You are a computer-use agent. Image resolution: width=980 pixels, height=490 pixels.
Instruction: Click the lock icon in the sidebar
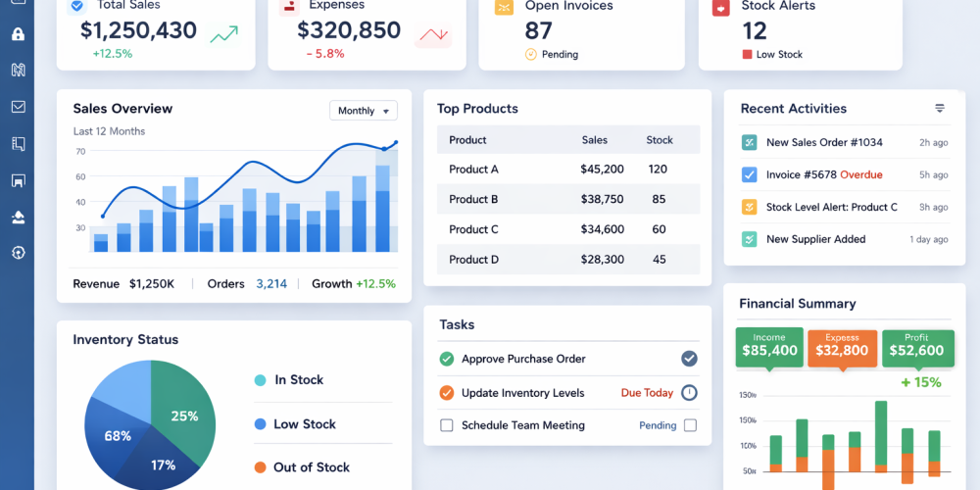click(x=18, y=34)
